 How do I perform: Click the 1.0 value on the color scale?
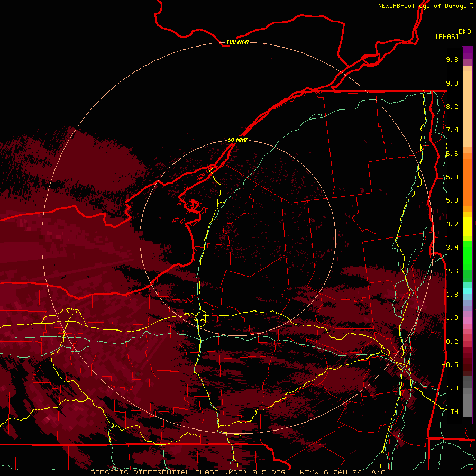(x=452, y=318)
